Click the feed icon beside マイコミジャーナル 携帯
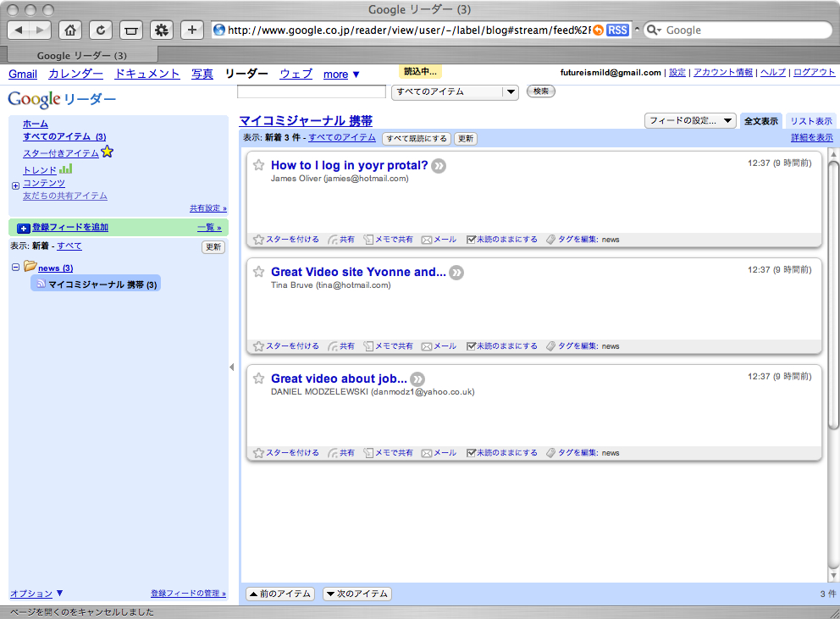 pyautogui.click(x=41, y=284)
